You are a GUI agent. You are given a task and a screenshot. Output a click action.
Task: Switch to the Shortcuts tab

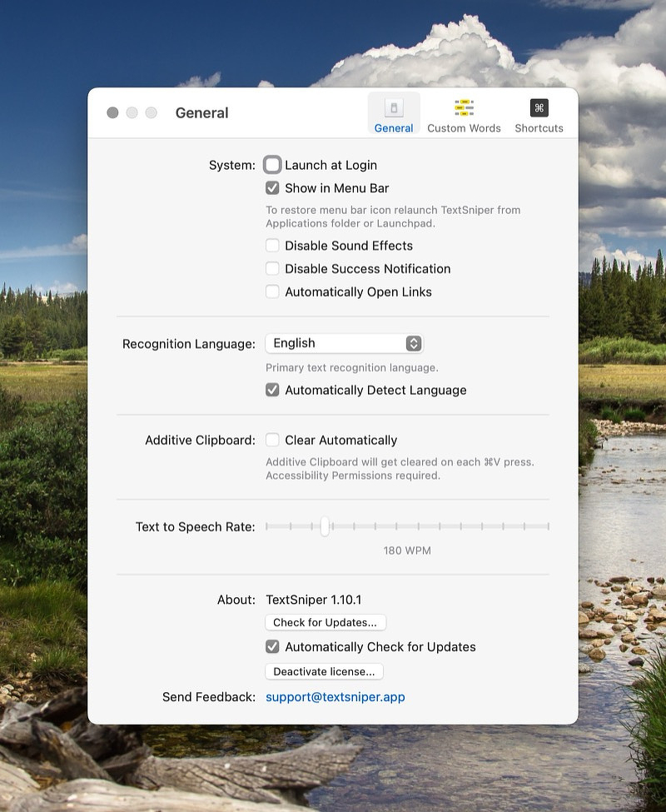pos(538,114)
